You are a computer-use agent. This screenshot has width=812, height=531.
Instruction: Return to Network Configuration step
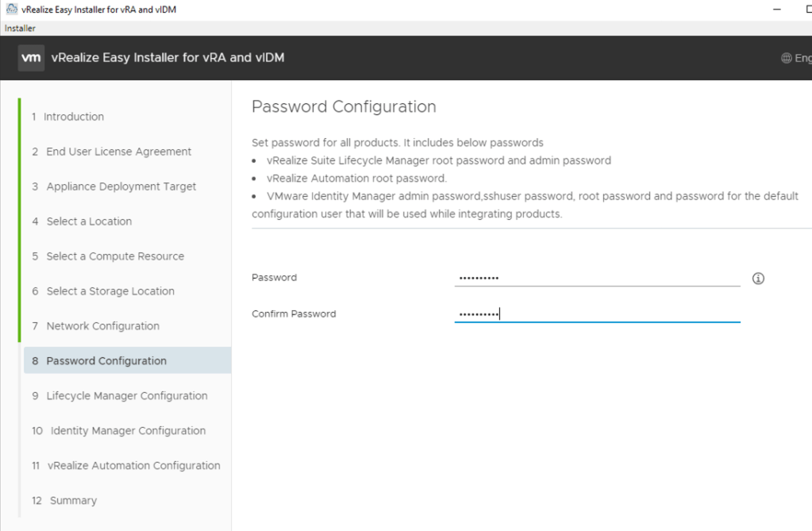click(102, 326)
